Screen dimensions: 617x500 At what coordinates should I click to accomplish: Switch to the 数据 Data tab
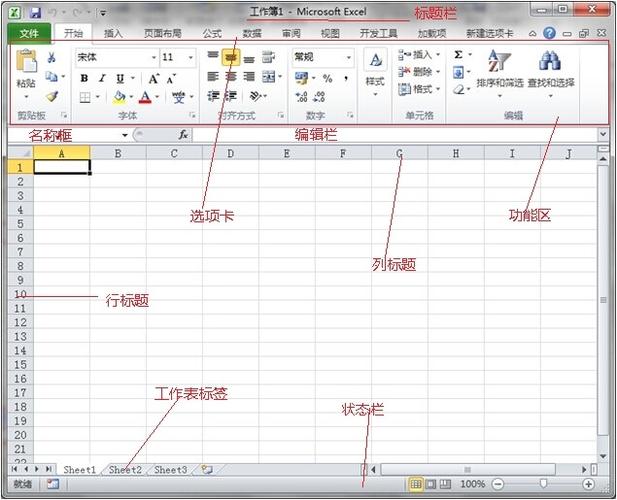[x=252, y=34]
